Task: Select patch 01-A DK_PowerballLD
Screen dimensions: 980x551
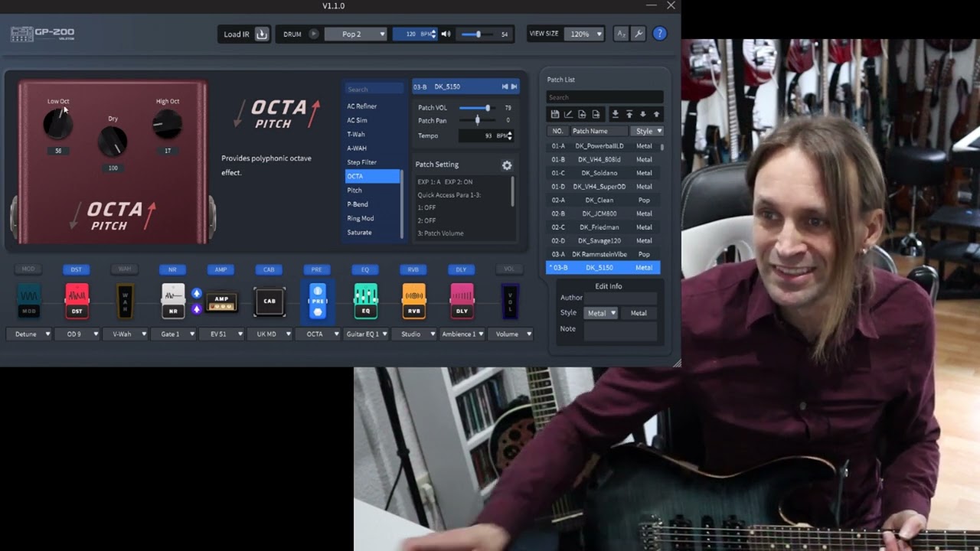Action: coord(603,145)
